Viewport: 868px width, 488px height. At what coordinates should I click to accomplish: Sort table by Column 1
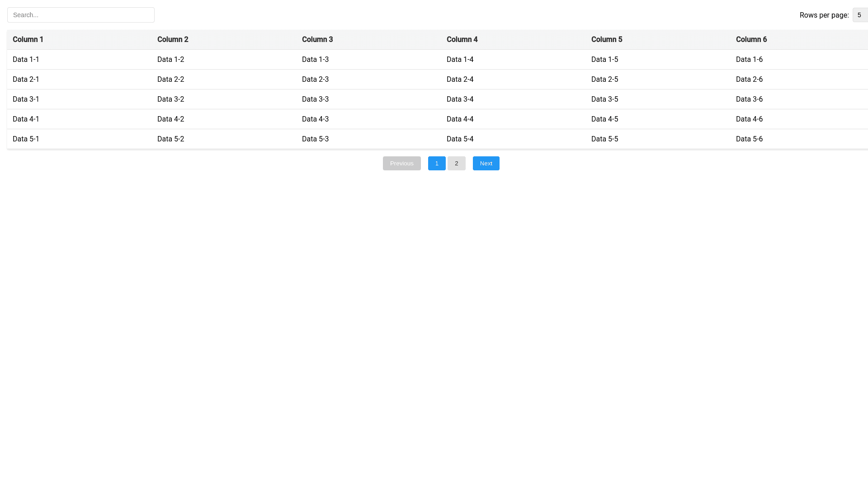pyautogui.click(x=28, y=39)
